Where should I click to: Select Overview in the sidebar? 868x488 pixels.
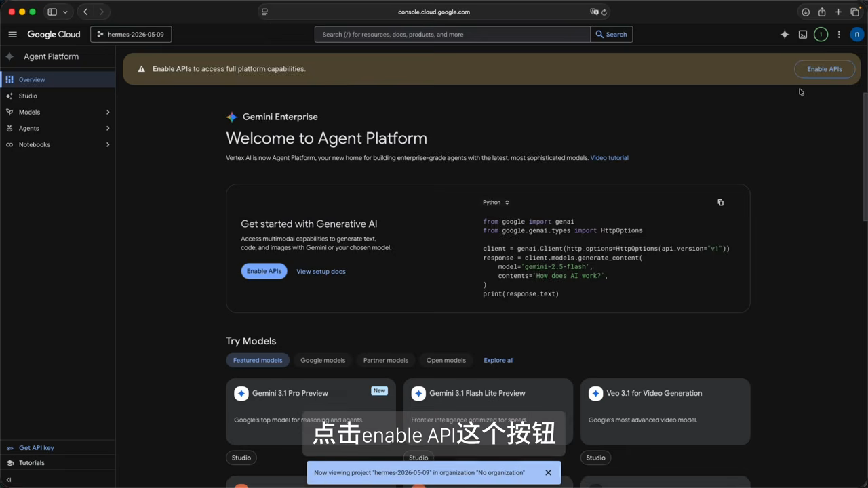[58, 79]
